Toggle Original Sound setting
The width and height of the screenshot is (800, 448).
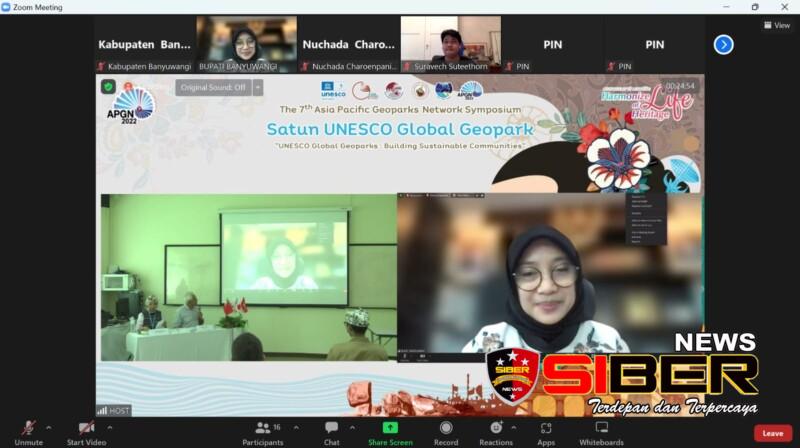click(x=212, y=87)
